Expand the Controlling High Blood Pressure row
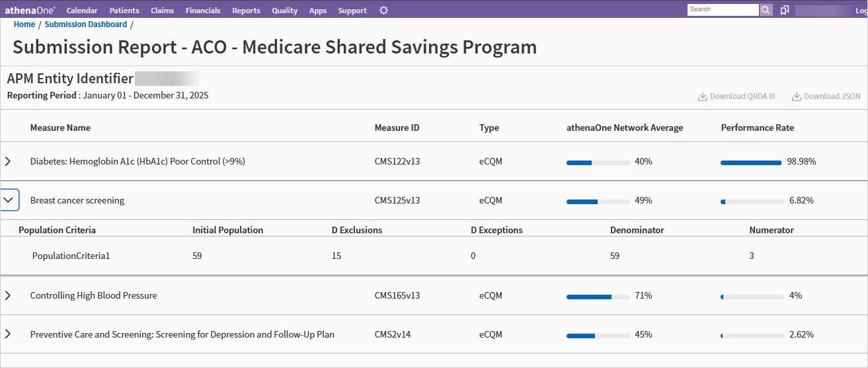The image size is (868, 368). 8,295
